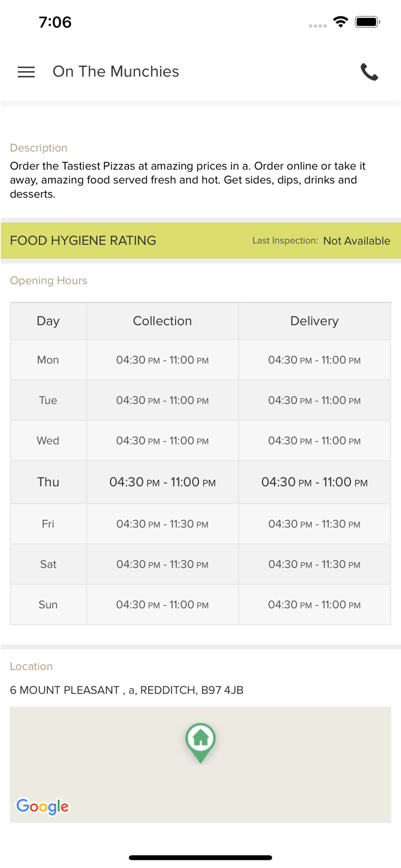401x868 pixels.
Task: Tap the 6 Mount Pleasant address text
Action: [126, 690]
